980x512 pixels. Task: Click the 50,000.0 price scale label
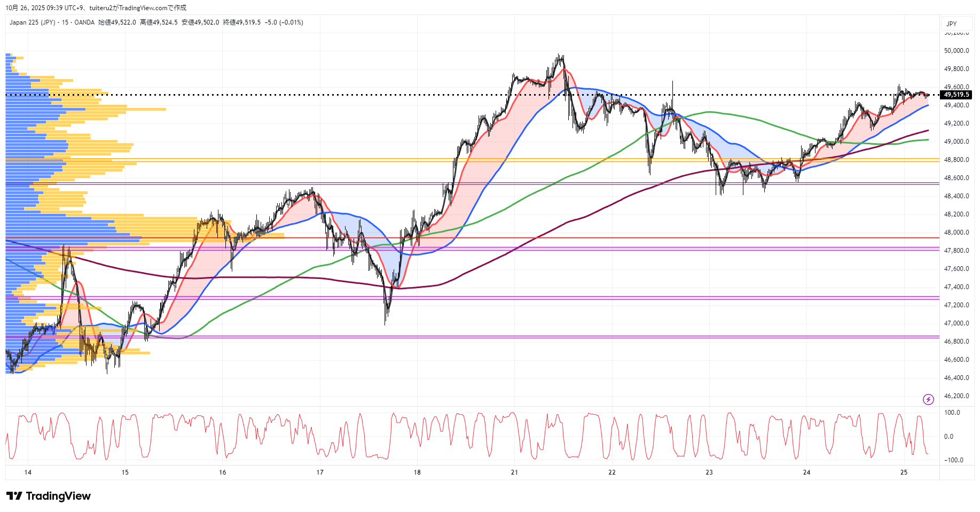click(x=957, y=51)
